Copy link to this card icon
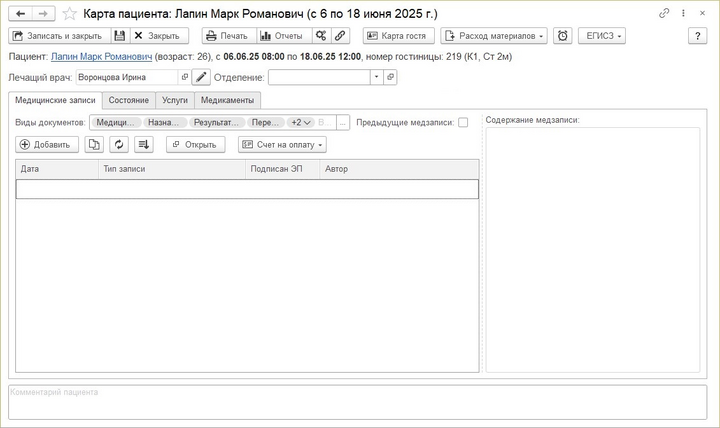This screenshot has height=428, width=720. point(664,13)
